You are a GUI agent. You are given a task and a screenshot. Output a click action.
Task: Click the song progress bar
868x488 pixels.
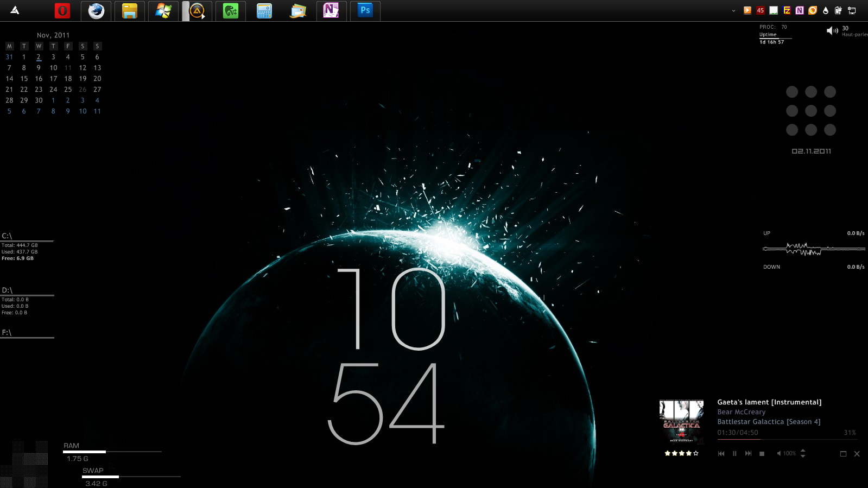787,439
